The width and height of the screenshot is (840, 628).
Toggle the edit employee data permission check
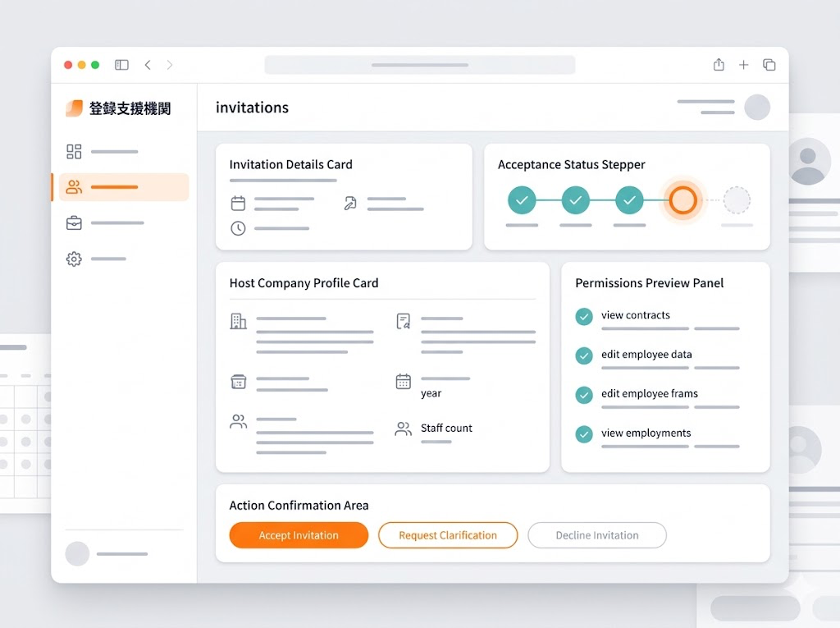click(x=584, y=355)
